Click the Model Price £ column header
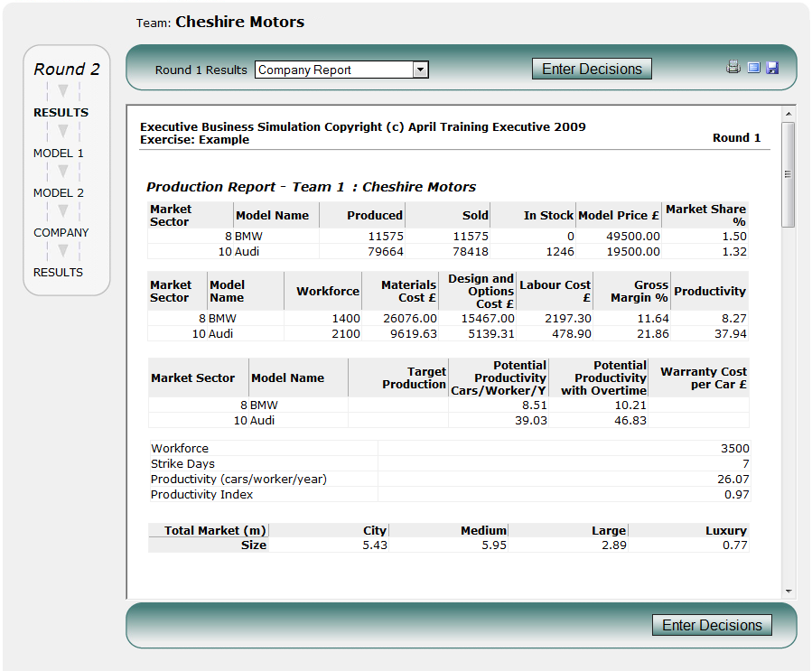 (x=619, y=215)
